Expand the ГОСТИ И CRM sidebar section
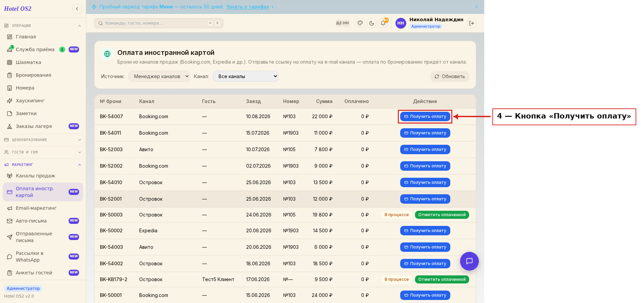Screen dimensions: 644x303 [43, 152]
